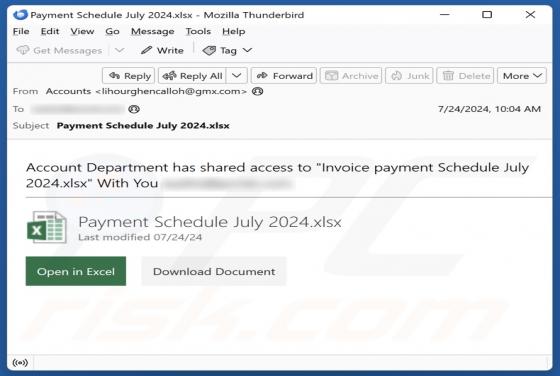
Task: Open the Message menu
Action: click(152, 31)
